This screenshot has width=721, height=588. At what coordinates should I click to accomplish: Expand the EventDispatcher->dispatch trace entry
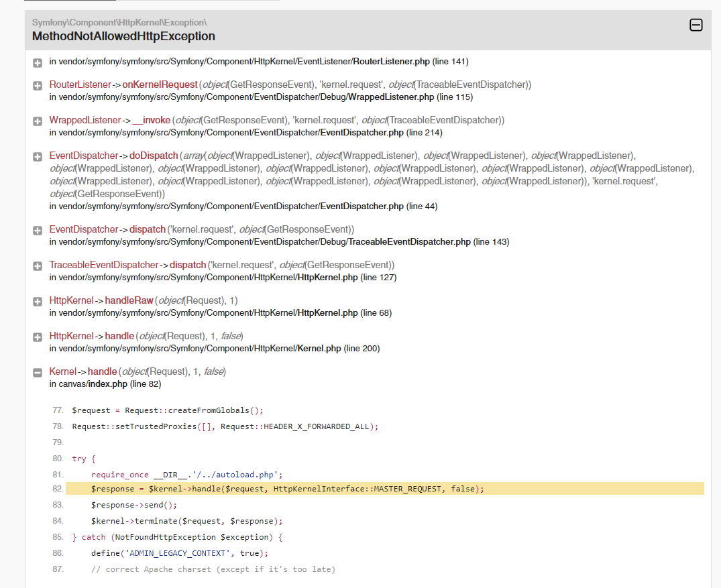(38, 231)
